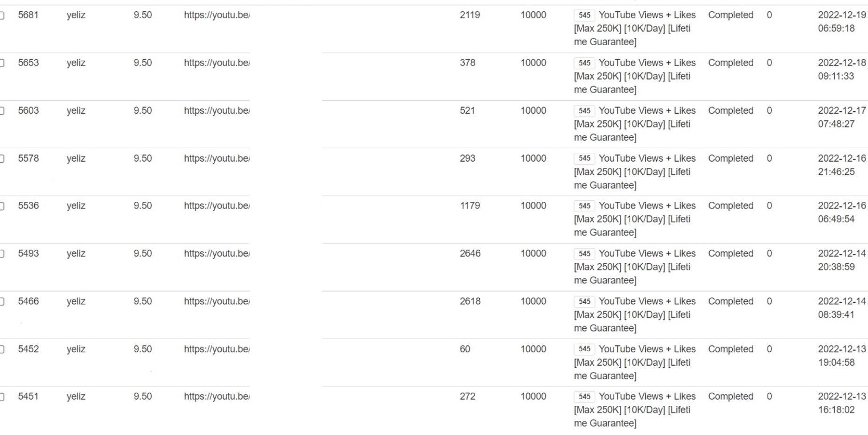Tick the checkbox for order 5681
The image size is (868, 435).
pyautogui.click(x=2, y=16)
